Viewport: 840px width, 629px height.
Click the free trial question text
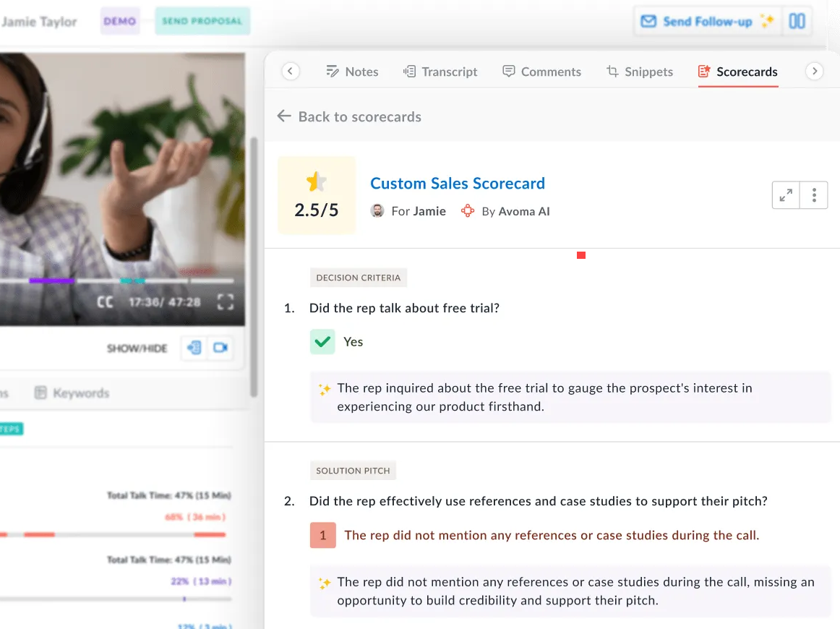pos(405,308)
